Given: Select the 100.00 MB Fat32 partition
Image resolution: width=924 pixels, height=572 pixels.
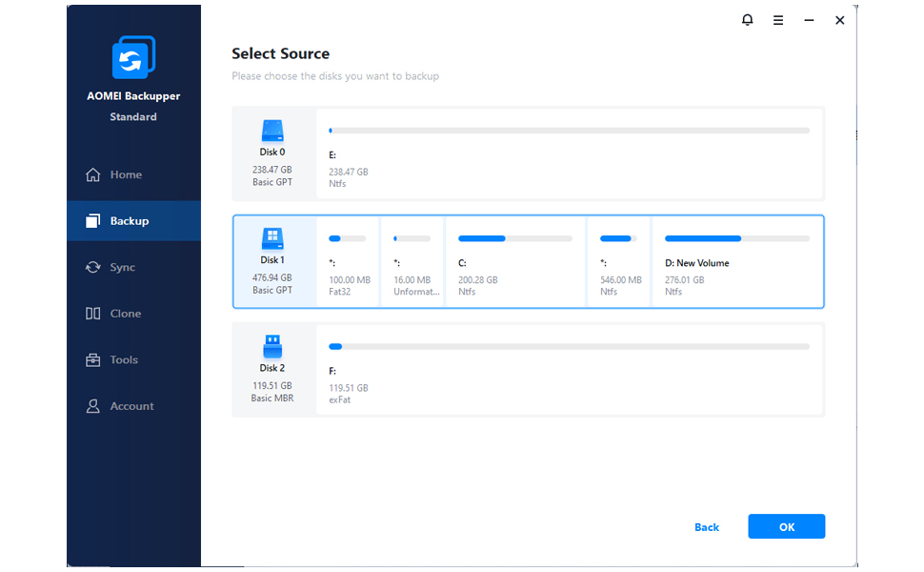Looking at the screenshot, I should click(x=348, y=262).
